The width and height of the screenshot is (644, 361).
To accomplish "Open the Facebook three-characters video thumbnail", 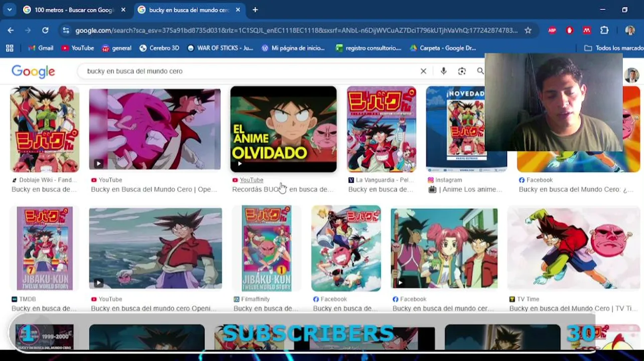I will tap(444, 248).
